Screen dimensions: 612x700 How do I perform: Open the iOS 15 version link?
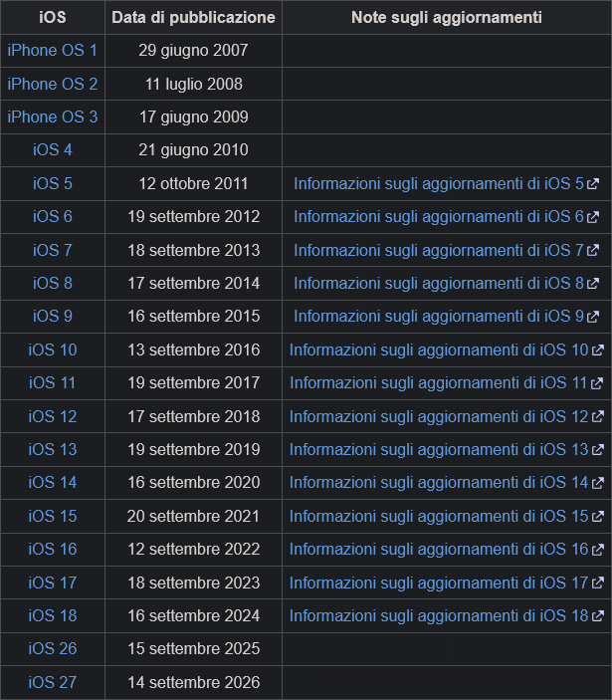[52, 516]
